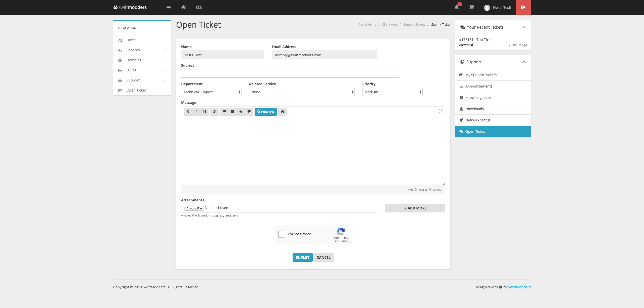
Task: Open the Related Service dropdown
Action: click(302, 92)
